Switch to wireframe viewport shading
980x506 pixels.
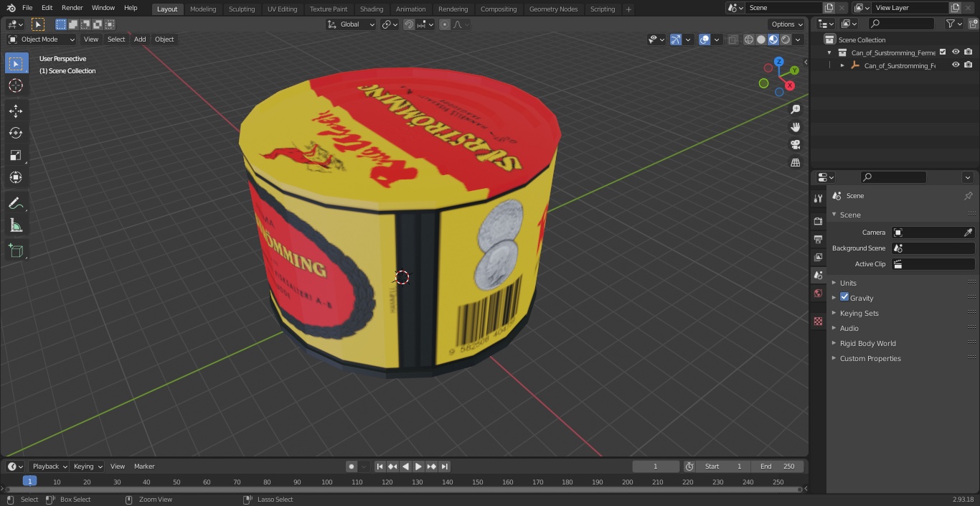point(749,39)
